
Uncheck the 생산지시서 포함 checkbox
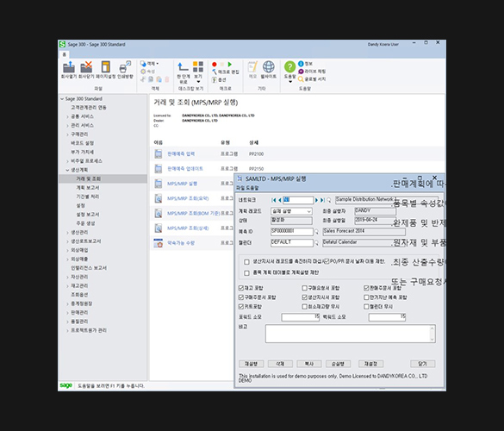coord(304,297)
